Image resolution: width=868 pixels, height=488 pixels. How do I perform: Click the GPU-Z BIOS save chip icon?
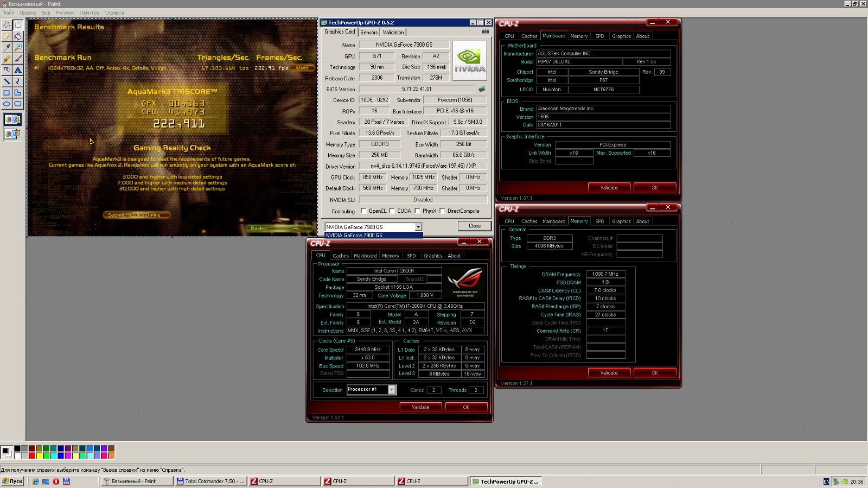482,88
